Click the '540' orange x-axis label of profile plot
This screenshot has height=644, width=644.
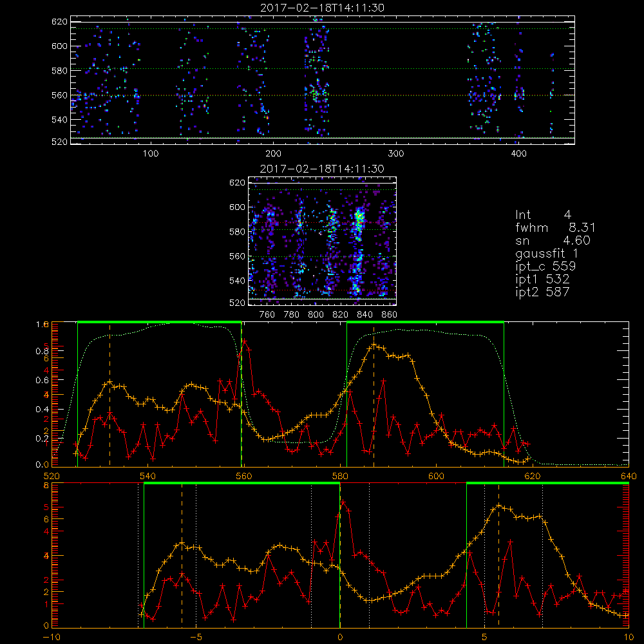pyautogui.click(x=148, y=476)
